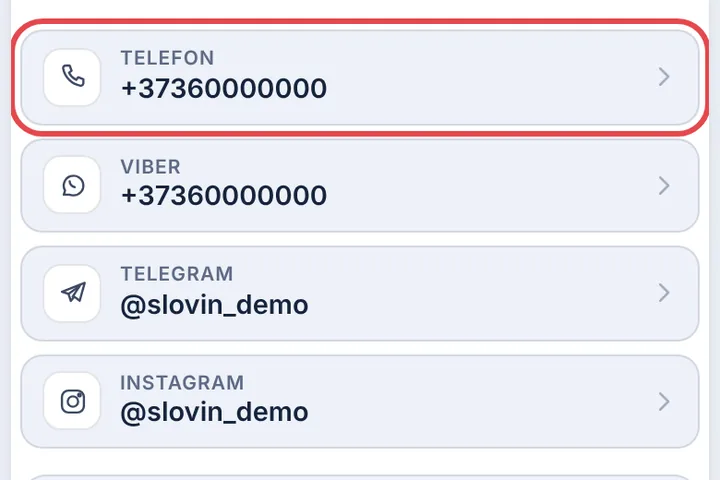Click the INSTAGRAM label text
The width and height of the screenshot is (720, 480).
pyautogui.click(x=182, y=383)
